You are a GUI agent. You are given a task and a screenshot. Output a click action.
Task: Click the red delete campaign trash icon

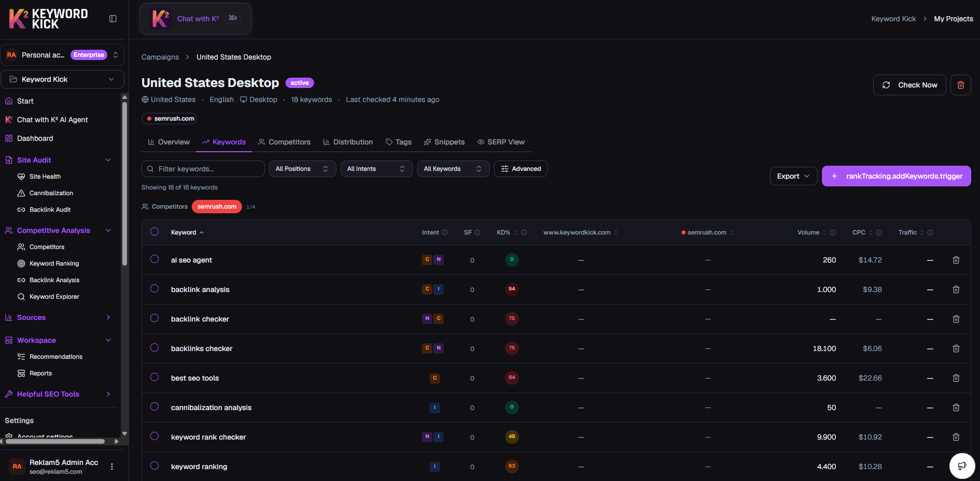point(960,85)
